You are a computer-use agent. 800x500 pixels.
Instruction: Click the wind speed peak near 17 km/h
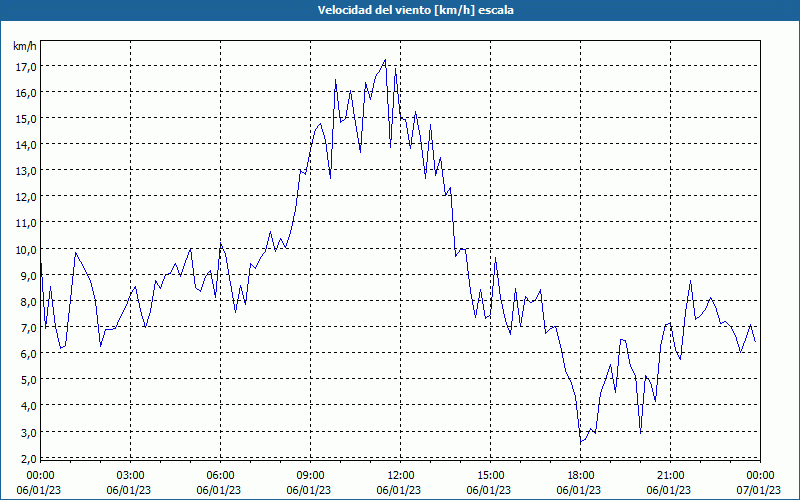pyautogui.click(x=385, y=60)
